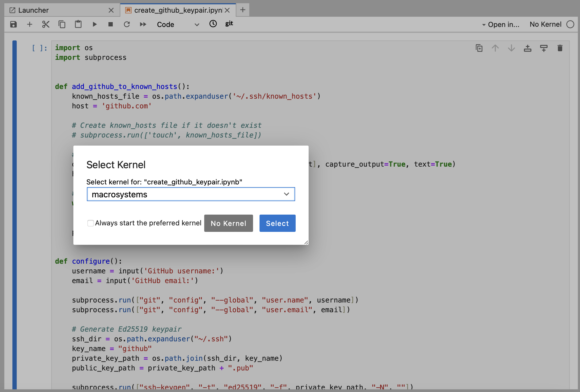Click the Restart kernel icon
Viewport: 580px width, 392px height.
click(127, 24)
